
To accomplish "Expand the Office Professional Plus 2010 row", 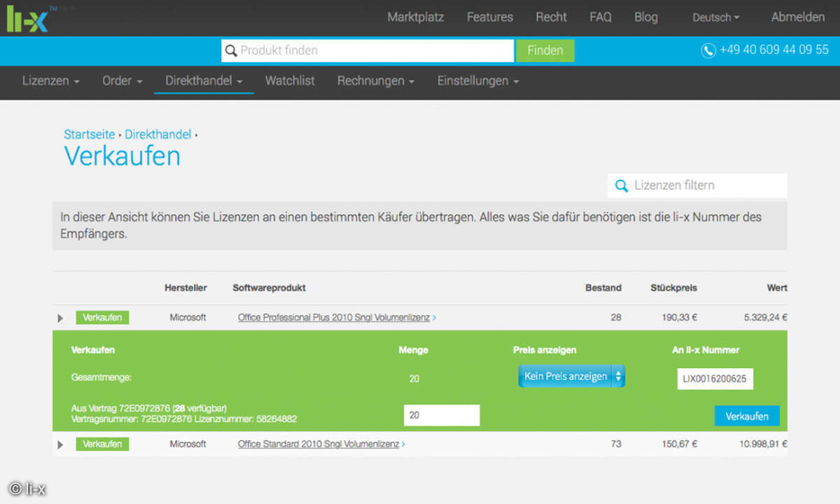I will click(60, 318).
